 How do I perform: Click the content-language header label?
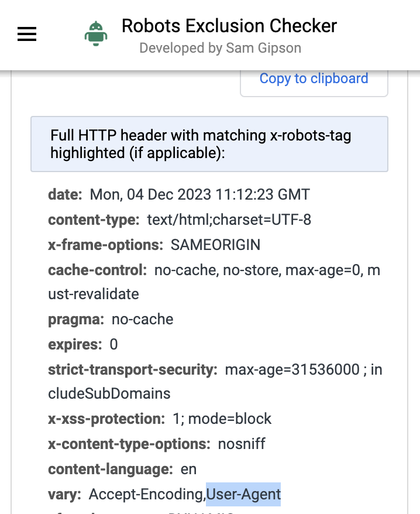[x=111, y=470]
